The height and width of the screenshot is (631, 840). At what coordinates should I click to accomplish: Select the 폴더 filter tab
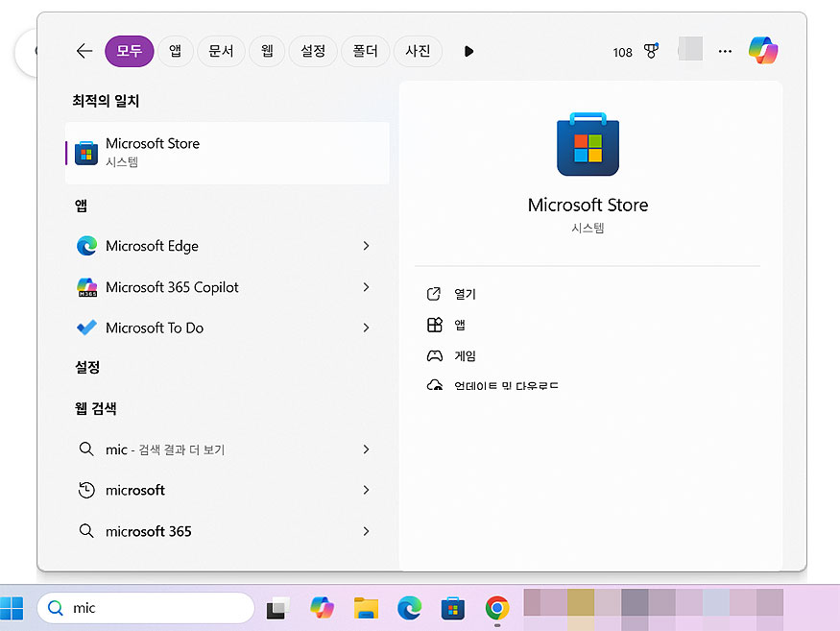click(x=365, y=51)
